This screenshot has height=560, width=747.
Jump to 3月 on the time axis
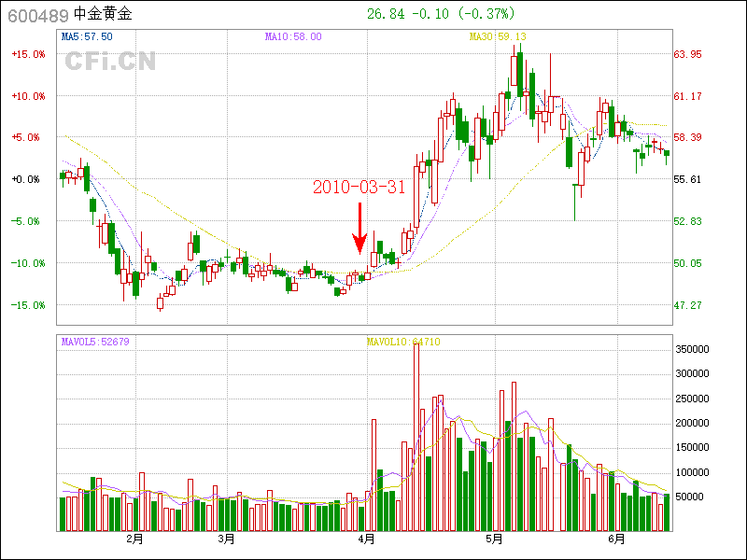[x=227, y=539]
